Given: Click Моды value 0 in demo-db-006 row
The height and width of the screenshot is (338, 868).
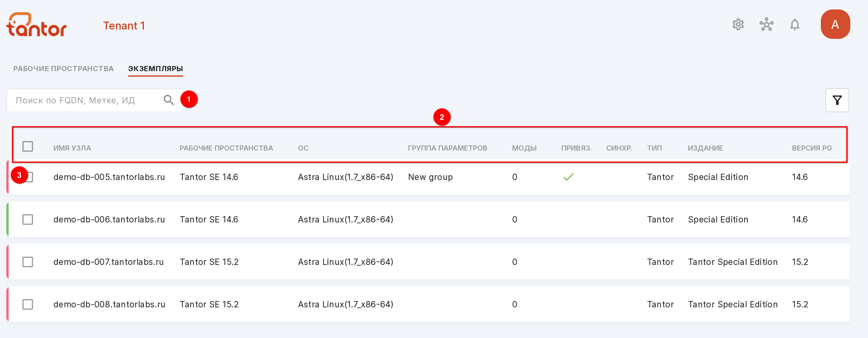Looking at the screenshot, I should click(x=515, y=219).
